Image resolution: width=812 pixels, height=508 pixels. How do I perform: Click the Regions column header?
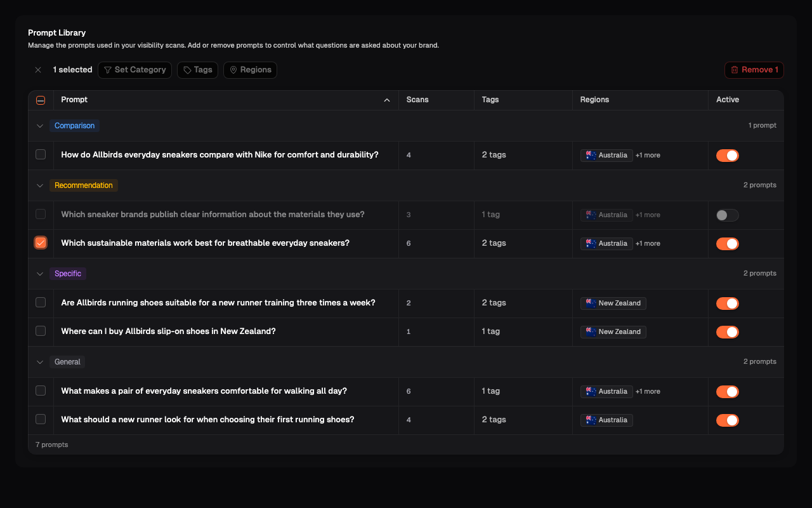pos(594,100)
